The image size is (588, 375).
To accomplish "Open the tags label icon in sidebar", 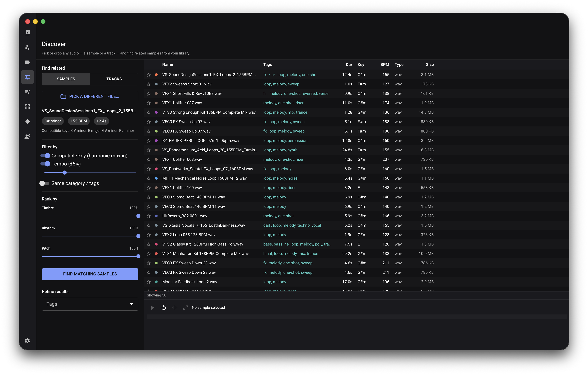I will pyautogui.click(x=27, y=62).
